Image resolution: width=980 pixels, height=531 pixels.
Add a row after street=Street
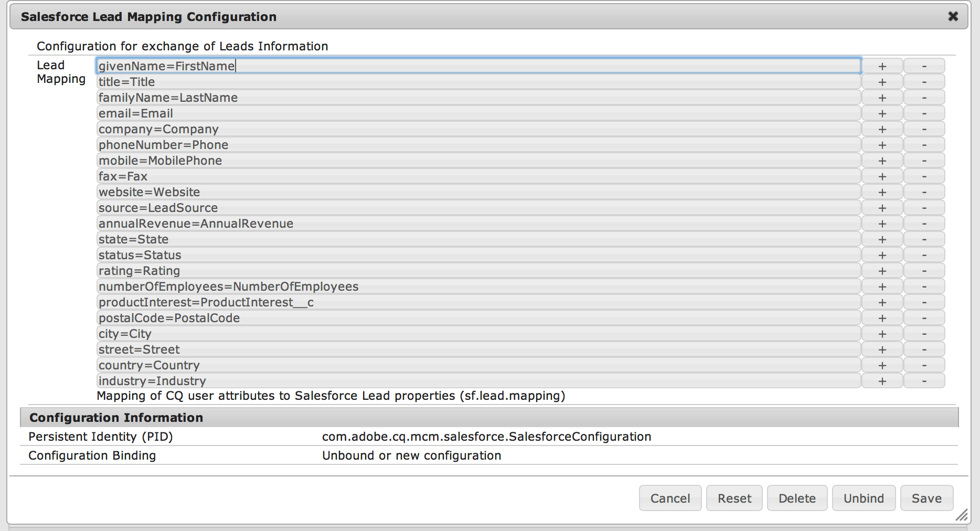tap(882, 349)
